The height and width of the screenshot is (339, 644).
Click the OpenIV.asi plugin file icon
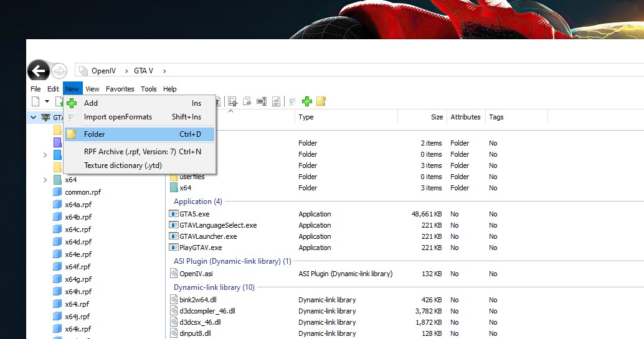[174, 274]
